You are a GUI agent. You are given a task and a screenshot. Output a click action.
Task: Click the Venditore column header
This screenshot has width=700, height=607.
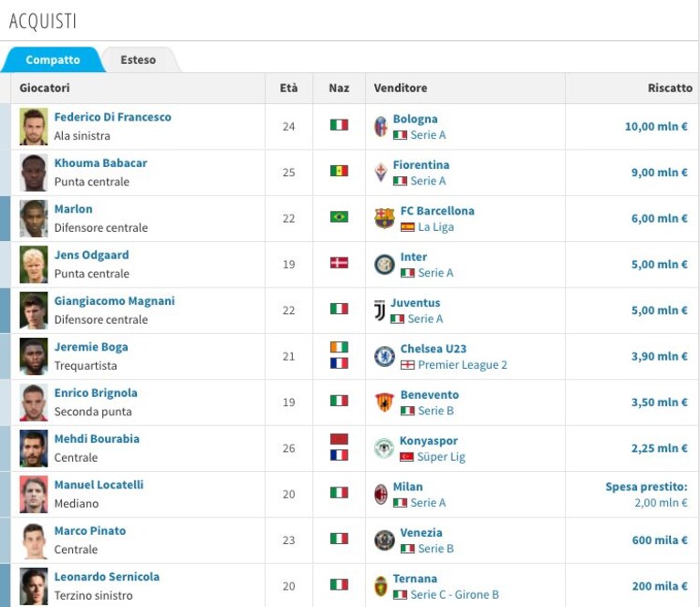click(401, 88)
